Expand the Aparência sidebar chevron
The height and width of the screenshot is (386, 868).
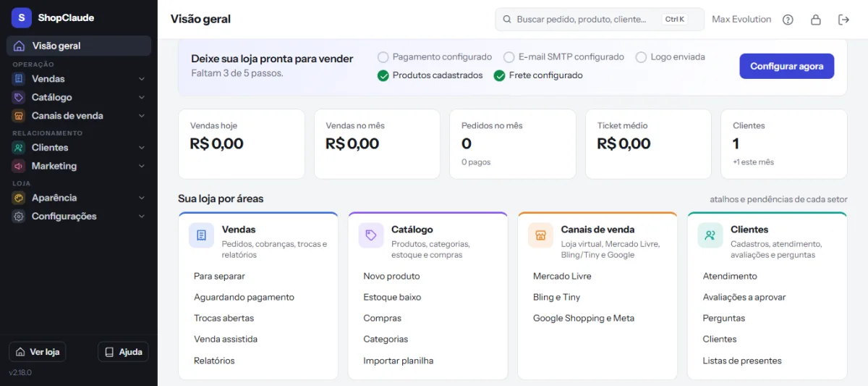[x=142, y=198]
